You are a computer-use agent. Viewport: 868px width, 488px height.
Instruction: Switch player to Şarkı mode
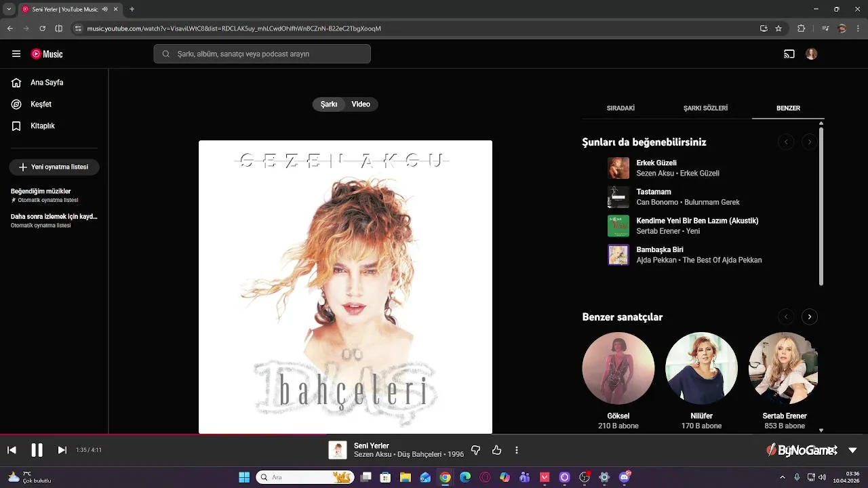(x=329, y=104)
